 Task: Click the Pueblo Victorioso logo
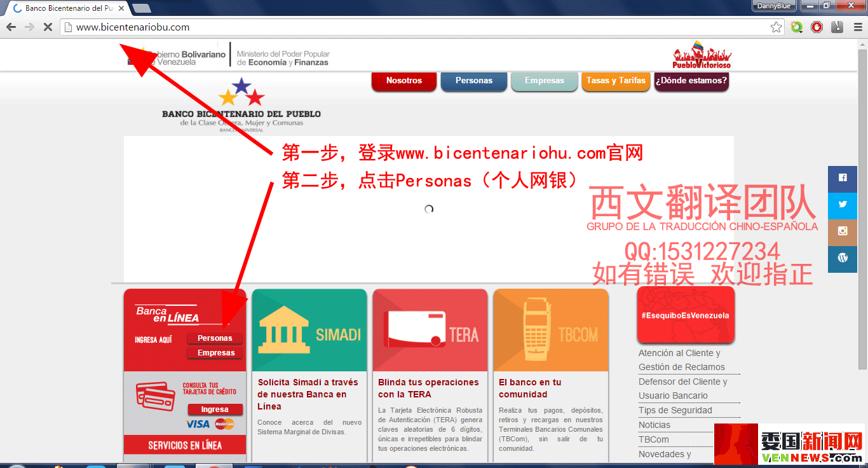pos(702,55)
